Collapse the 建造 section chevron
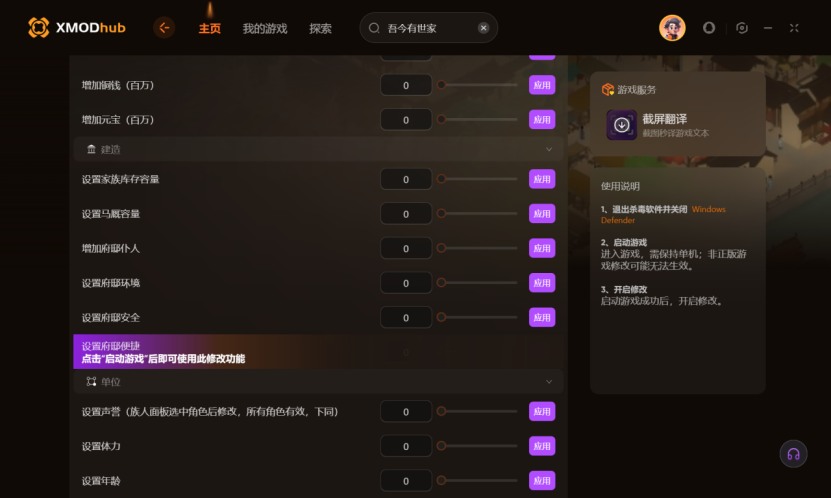Viewport: 831px width, 498px height. click(x=549, y=149)
